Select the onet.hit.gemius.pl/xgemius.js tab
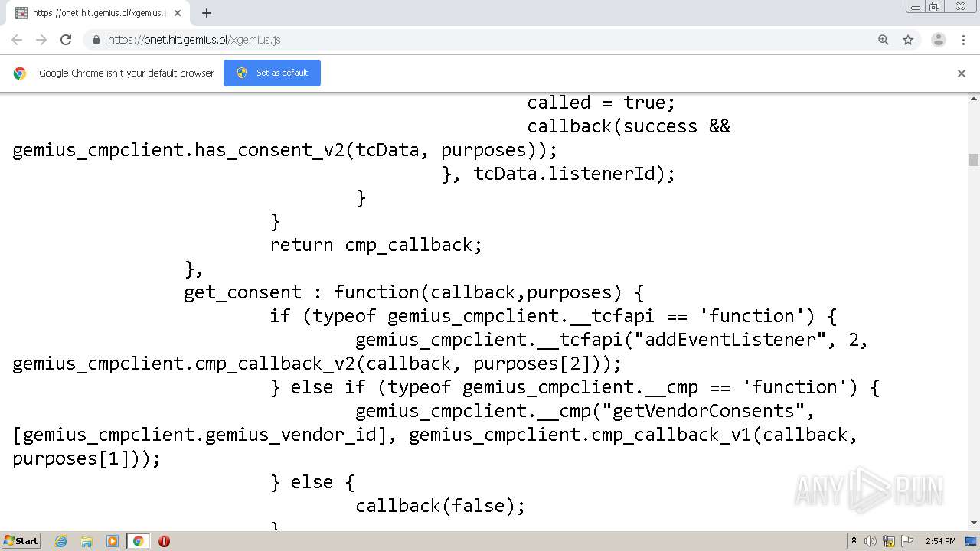Viewport: 980px width, 551px height. pyautogui.click(x=98, y=13)
